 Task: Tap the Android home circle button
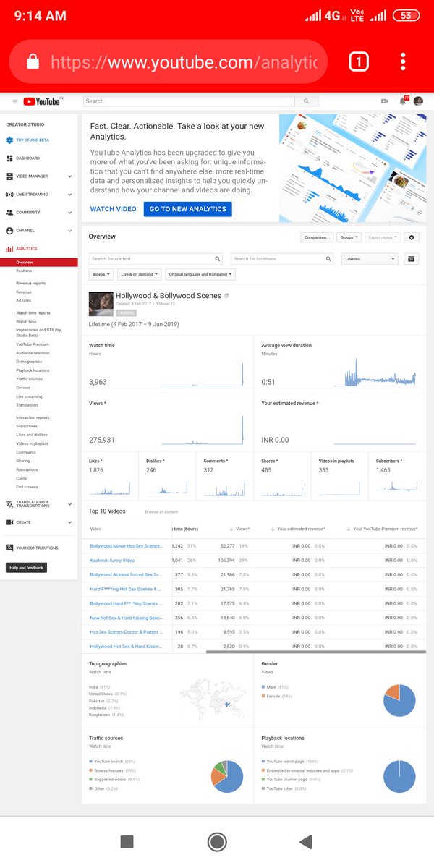[216, 841]
